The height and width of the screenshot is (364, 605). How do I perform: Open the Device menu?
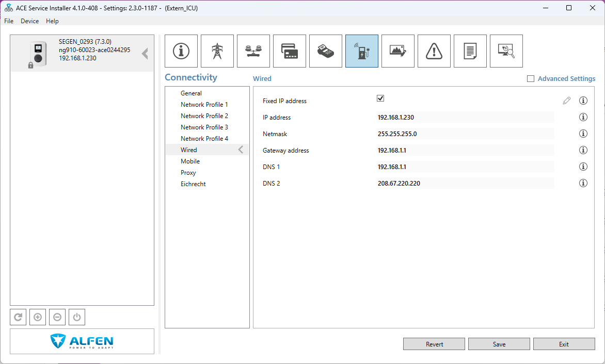click(29, 21)
